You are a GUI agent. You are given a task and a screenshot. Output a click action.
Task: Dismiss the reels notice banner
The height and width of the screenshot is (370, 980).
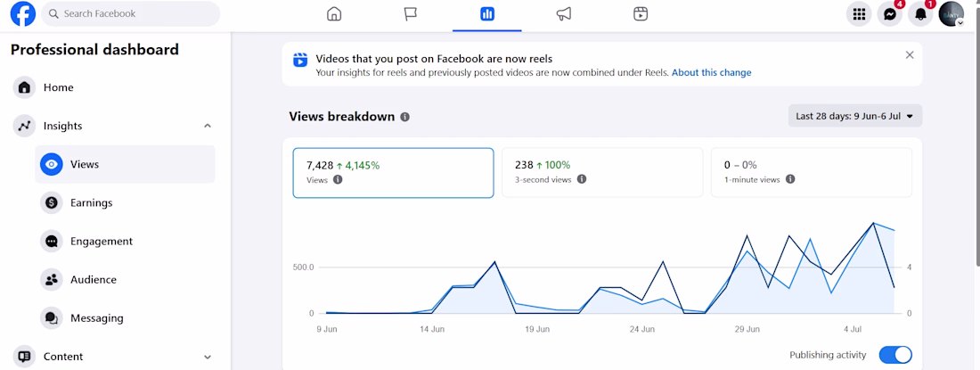[910, 55]
